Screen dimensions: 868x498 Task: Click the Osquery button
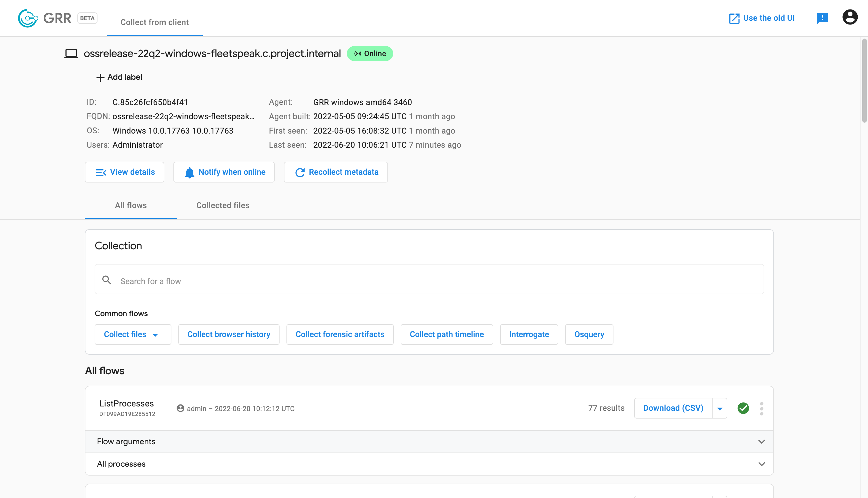[589, 334]
